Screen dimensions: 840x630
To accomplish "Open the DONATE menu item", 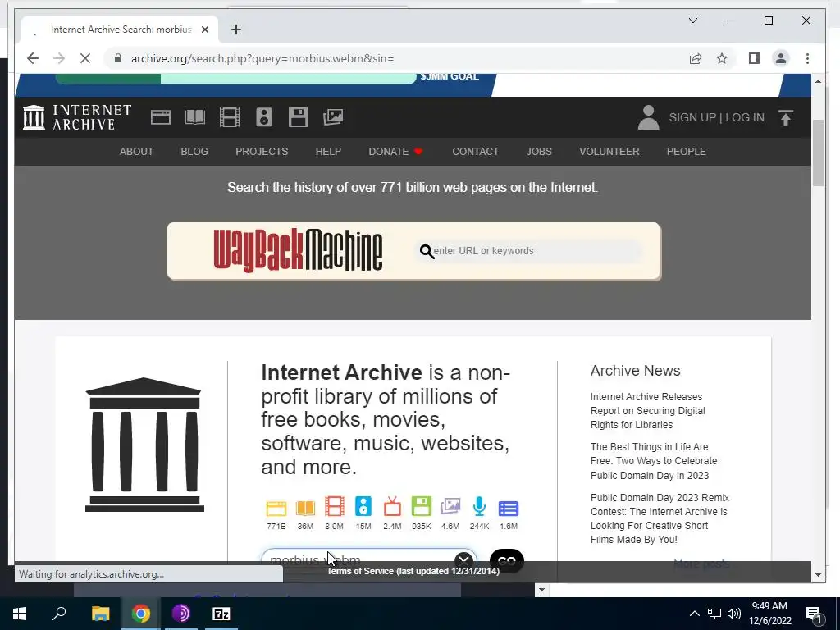I will click(x=395, y=152).
